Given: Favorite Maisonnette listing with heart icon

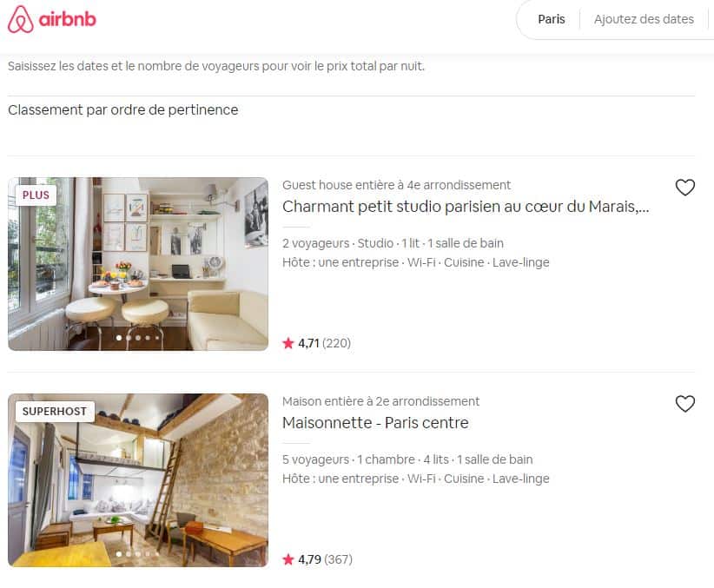Looking at the screenshot, I should [684, 404].
